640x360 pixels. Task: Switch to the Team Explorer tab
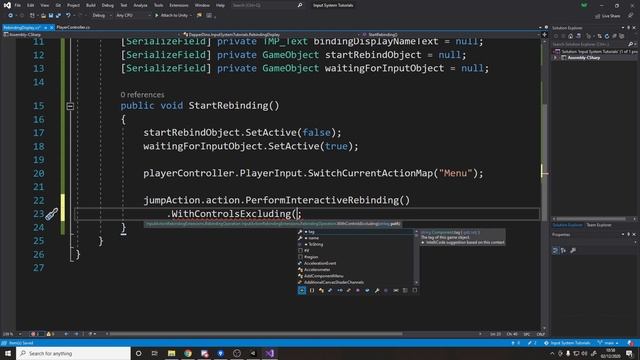599,225
